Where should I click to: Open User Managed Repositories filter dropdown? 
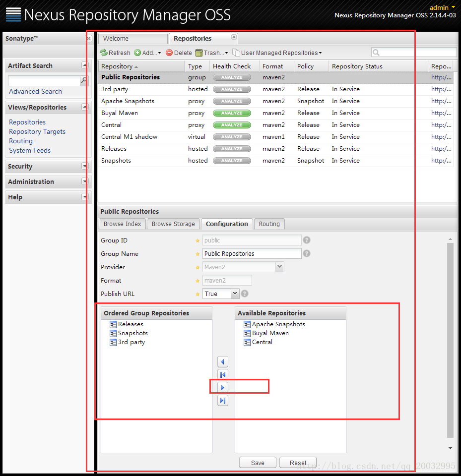coord(277,53)
